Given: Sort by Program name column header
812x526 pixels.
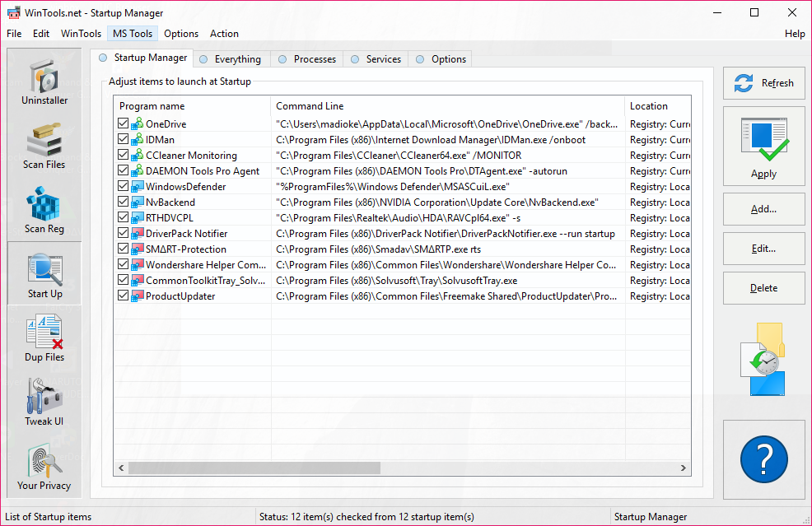Looking at the screenshot, I should click(x=192, y=105).
